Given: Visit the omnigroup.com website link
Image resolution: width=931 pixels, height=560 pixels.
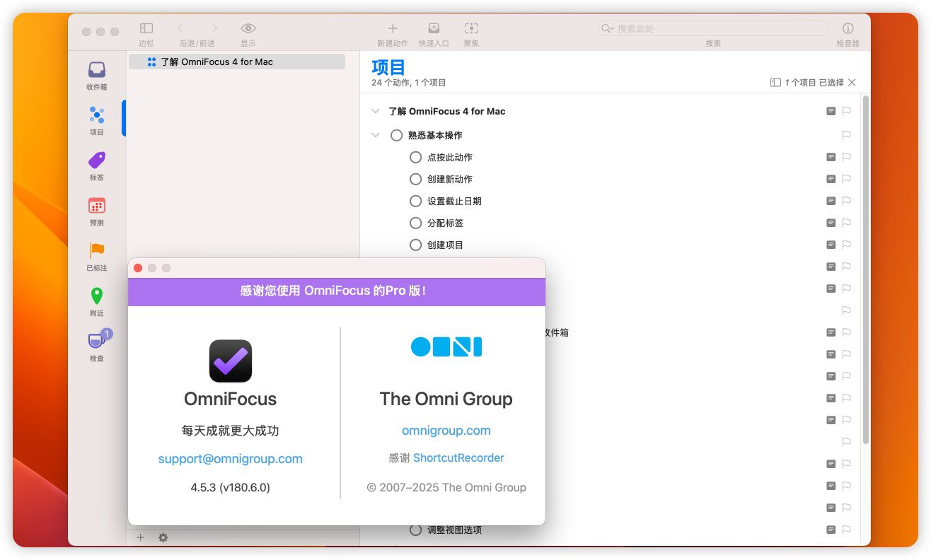Looking at the screenshot, I should pyautogui.click(x=446, y=431).
